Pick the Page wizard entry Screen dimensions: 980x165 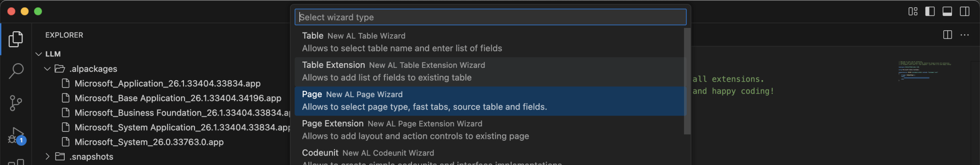click(489, 101)
